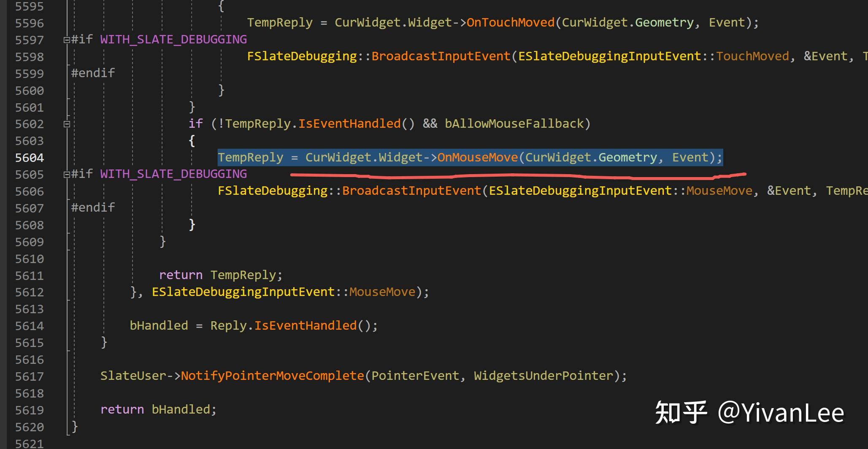The height and width of the screenshot is (449, 868).
Task: Click the OnTouchMoved call on line 5596
Action: tap(511, 23)
